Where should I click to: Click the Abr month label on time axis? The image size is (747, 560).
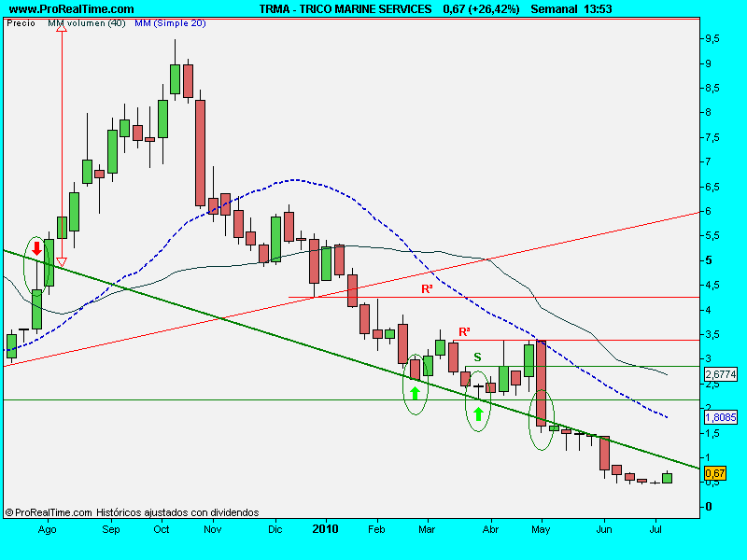[x=491, y=529]
